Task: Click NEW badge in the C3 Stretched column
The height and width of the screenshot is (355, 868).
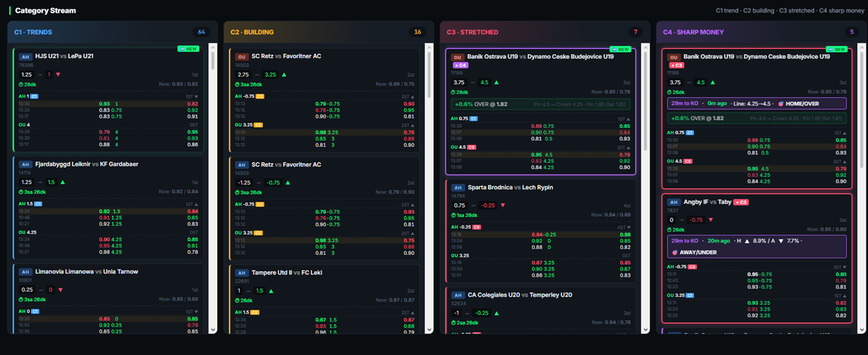Action: coord(619,49)
